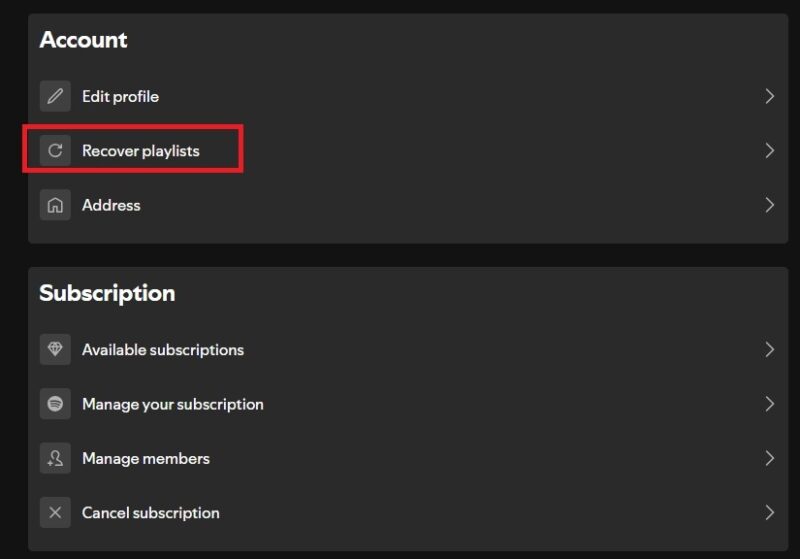Select the Recover playlists label
This screenshot has height=559, width=800.
141,151
